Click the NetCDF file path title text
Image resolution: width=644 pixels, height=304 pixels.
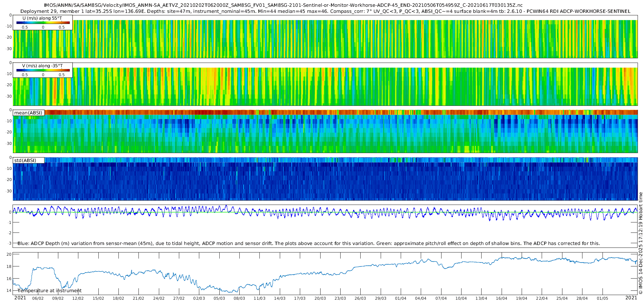click(283, 5)
